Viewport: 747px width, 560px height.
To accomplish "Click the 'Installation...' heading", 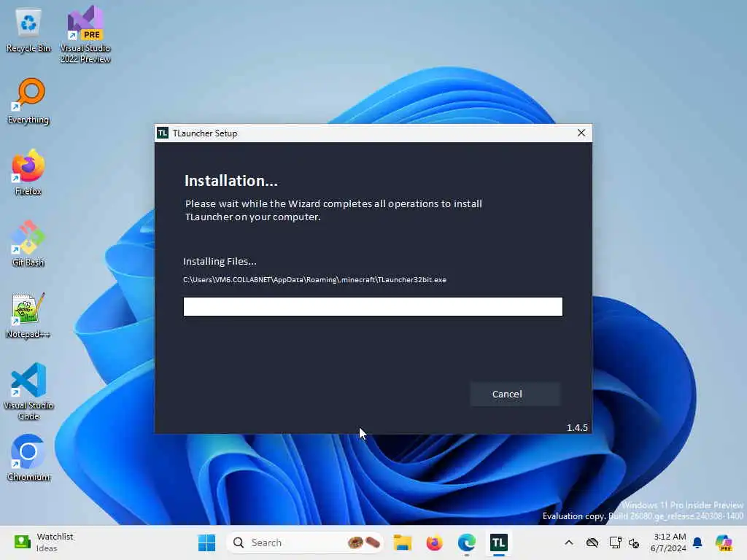I will coord(231,181).
